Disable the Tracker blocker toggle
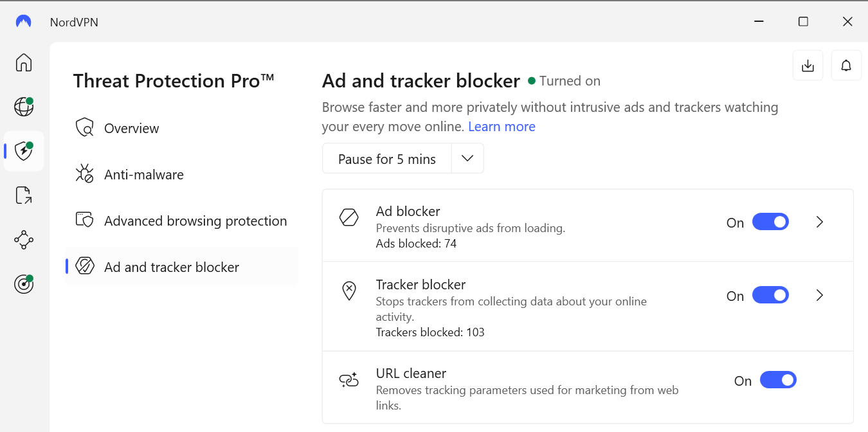 click(x=770, y=294)
